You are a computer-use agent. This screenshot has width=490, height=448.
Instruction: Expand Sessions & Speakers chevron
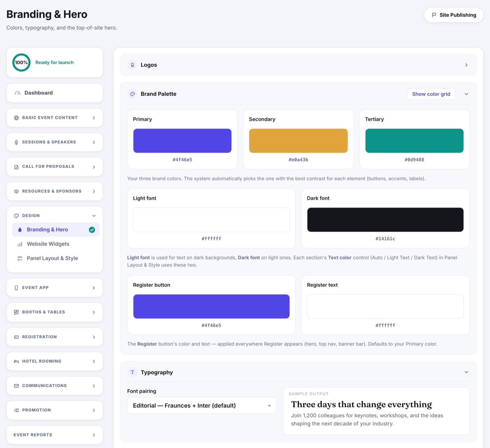click(94, 142)
